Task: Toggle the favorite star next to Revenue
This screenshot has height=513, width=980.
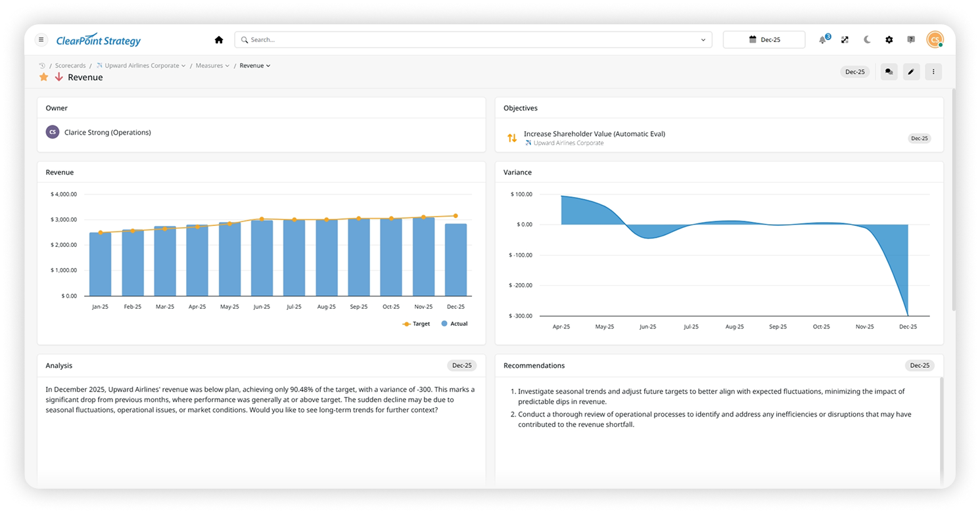Action: pyautogui.click(x=43, y=77)
